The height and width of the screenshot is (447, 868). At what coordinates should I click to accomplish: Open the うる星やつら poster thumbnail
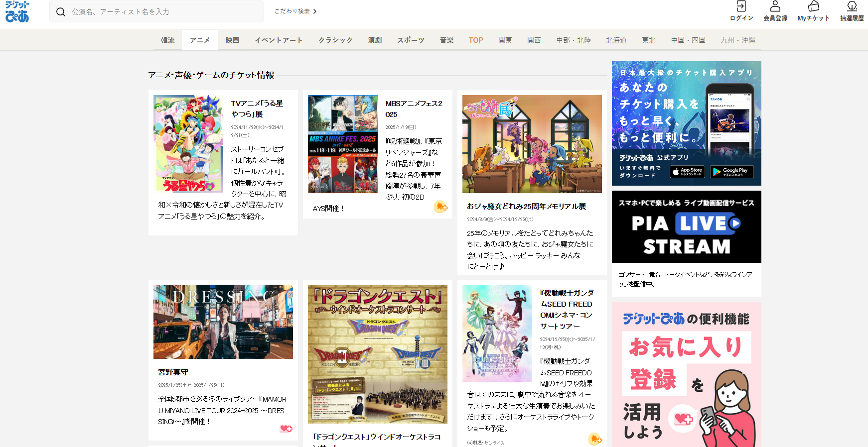pos(188,144)
